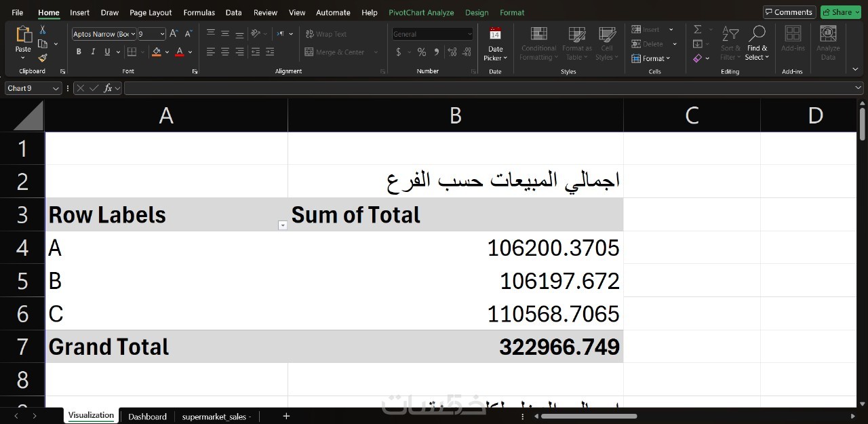Image resolution: width=868 pixels, height=424 pixels.
Task: Click the Add-ins button
Action: point(793,39)
